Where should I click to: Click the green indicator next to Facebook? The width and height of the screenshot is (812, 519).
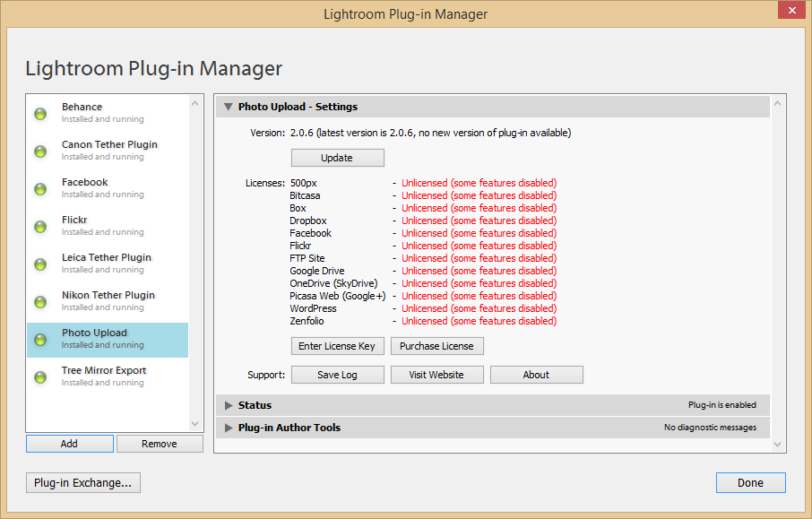point(40,189)
